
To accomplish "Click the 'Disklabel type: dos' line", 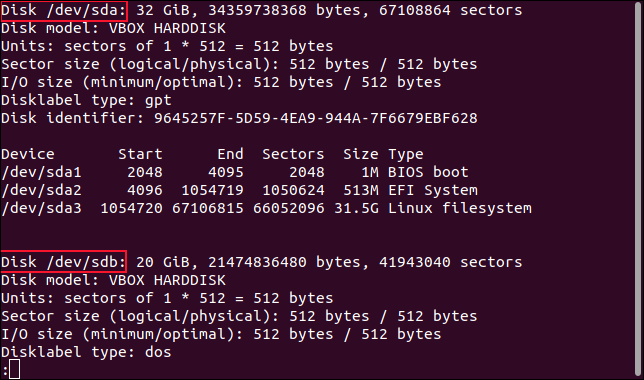I will coord(86,352).
